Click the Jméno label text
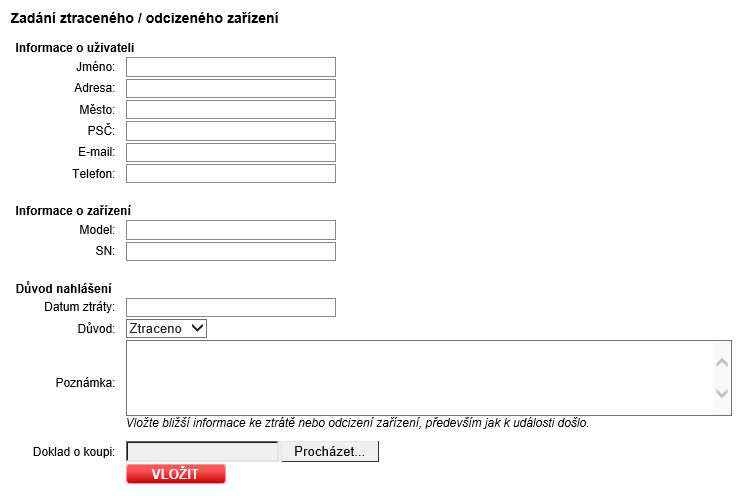 95,67
